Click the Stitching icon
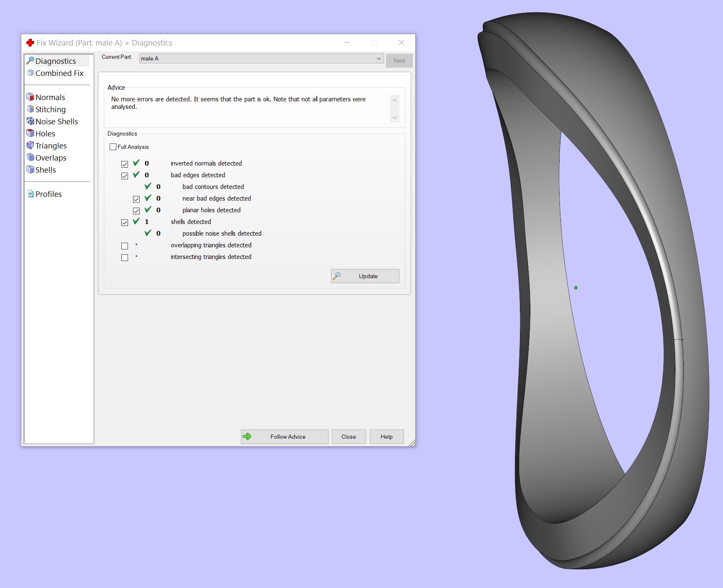The height and width of the screenshot is (588, 723). [30, 109]
